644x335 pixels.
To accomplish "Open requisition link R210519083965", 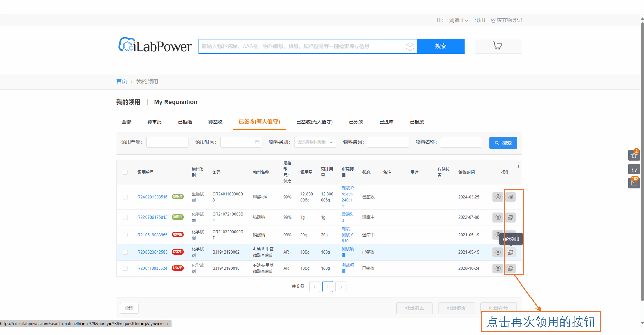I will coord(152,235).
